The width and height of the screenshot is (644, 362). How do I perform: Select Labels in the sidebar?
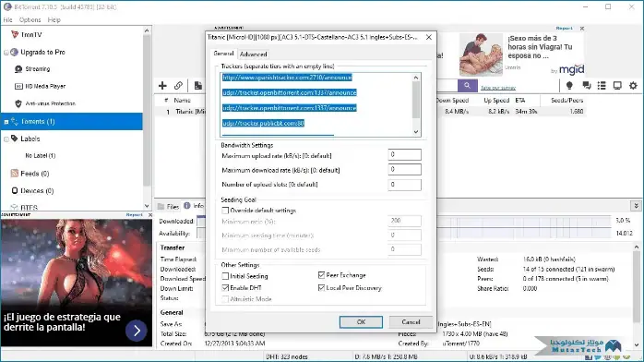pyautogui.click(x=30, y=139)
